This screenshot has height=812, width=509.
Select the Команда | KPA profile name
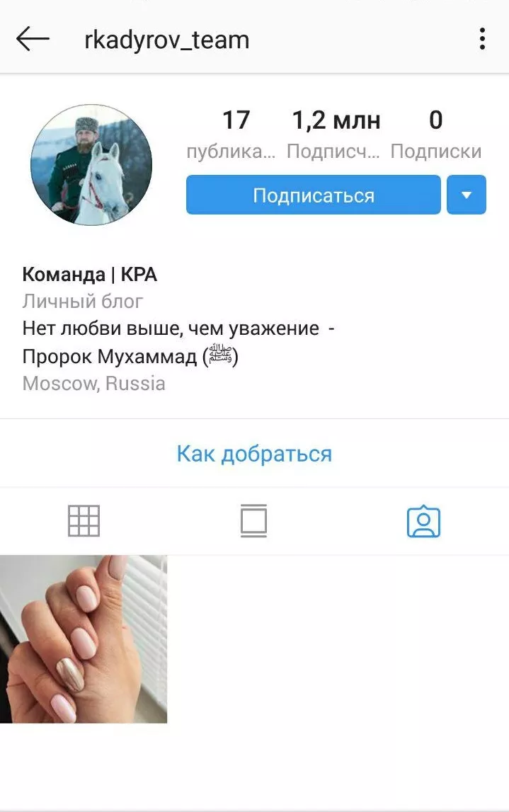[90, 275]
